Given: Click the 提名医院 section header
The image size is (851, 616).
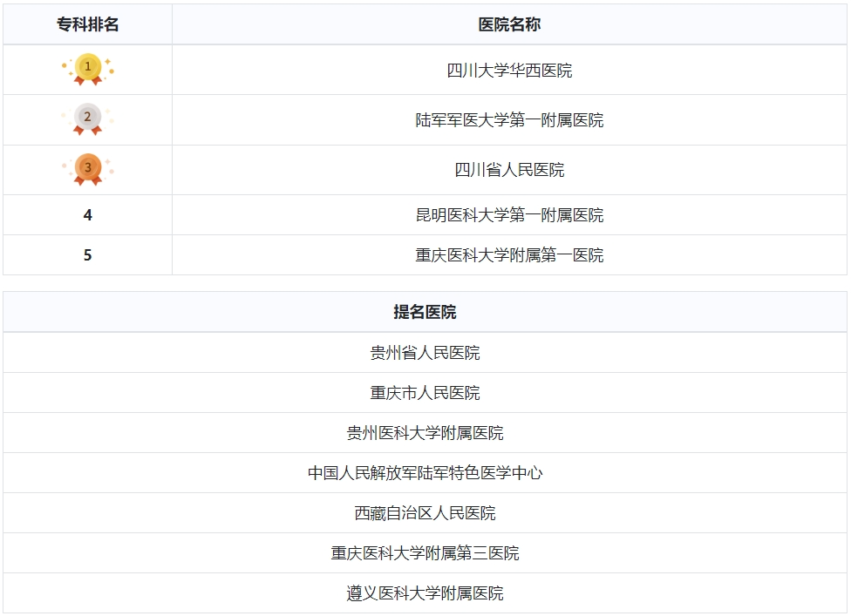Looking at the screenshot, I should coord(425,312).
